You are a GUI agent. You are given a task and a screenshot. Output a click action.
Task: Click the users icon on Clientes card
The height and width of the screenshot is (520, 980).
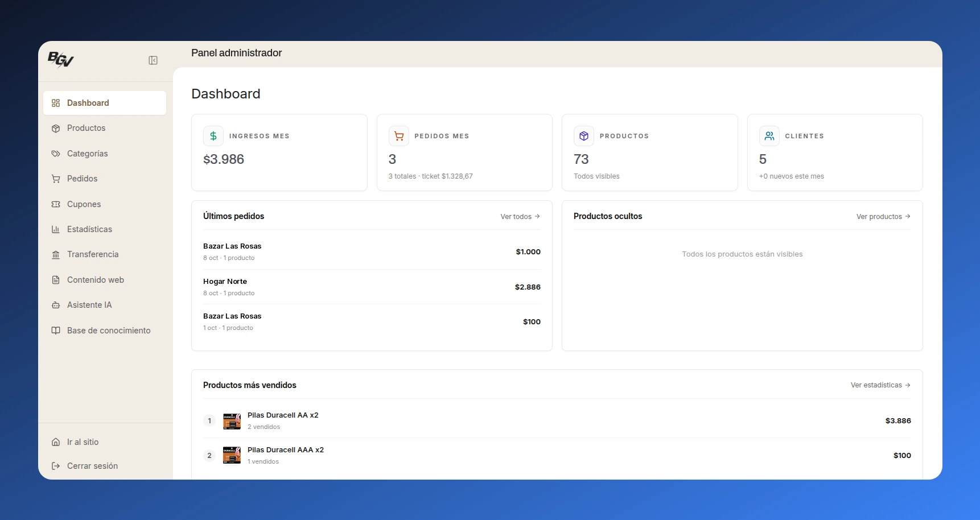coord(769,136)
